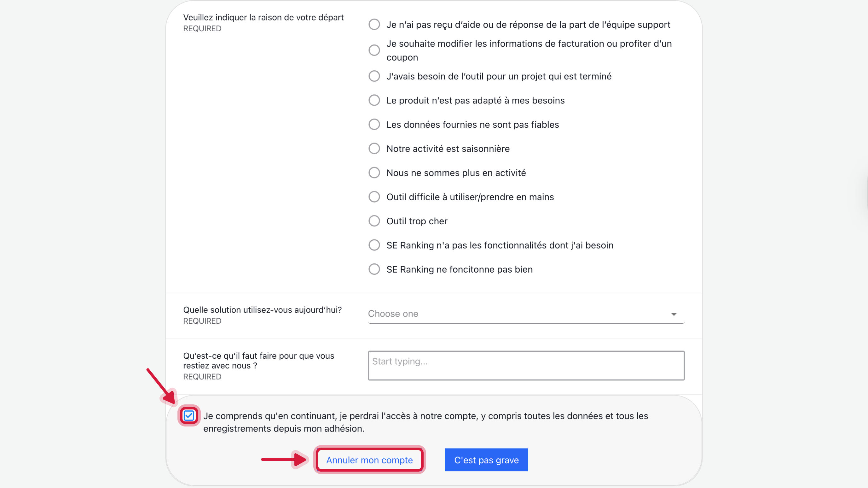Select 'Nous ne sommes plus en activité'
Viewport: 868px width, 488px height.
374,173
